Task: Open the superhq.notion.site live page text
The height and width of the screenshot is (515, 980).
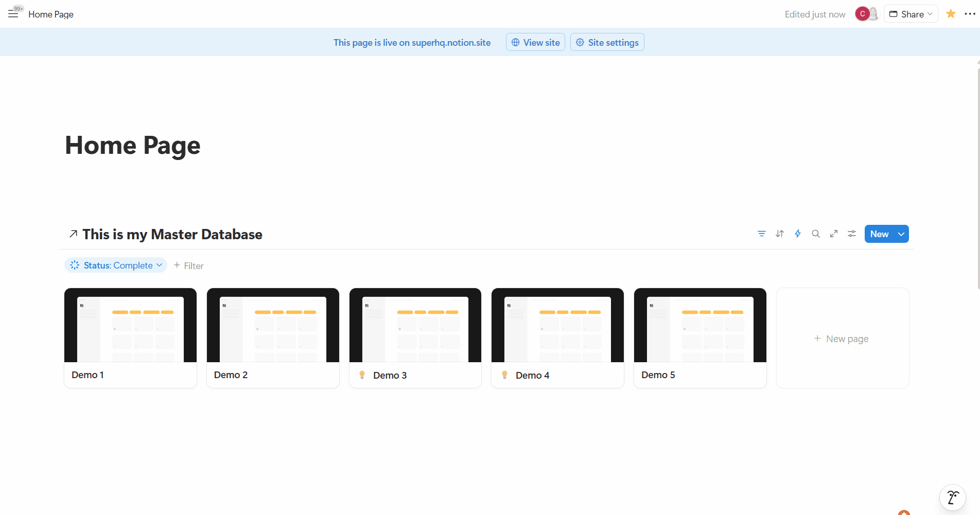Action: pyautogui.click(x=412, y=43)
